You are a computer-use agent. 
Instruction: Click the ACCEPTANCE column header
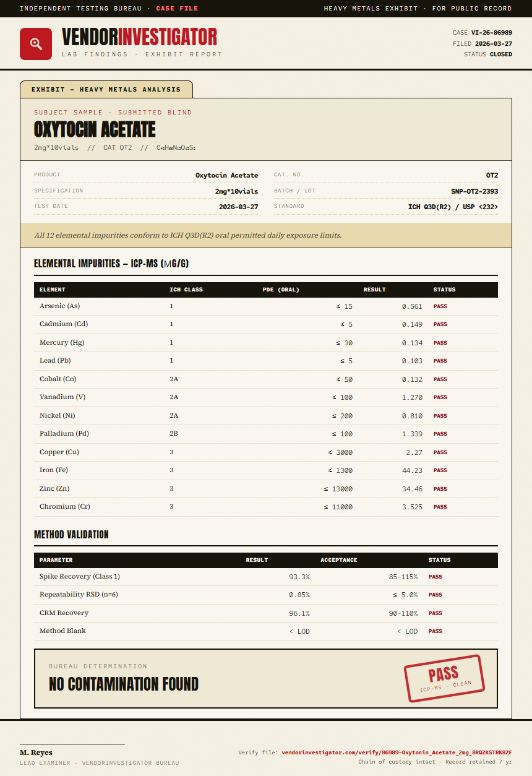click(339, 560)
